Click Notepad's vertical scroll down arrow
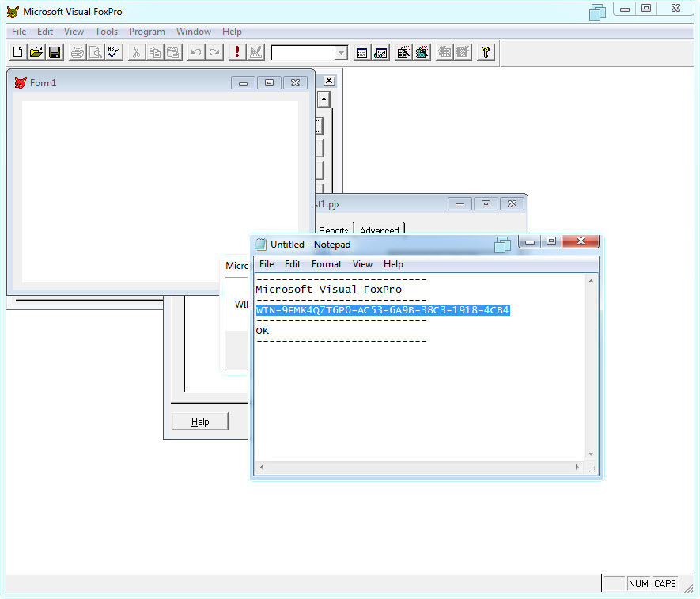 pos(591,454)
